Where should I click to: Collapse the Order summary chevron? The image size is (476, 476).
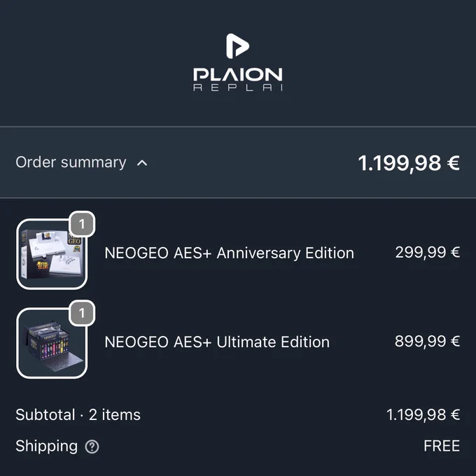(x=142, y=163)
